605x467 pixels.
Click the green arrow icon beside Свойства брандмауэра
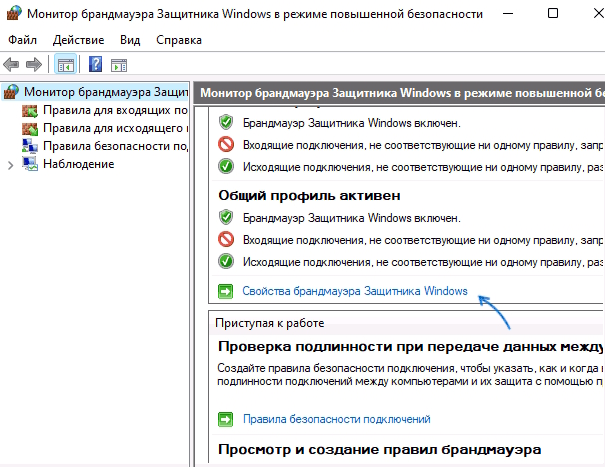226,291
